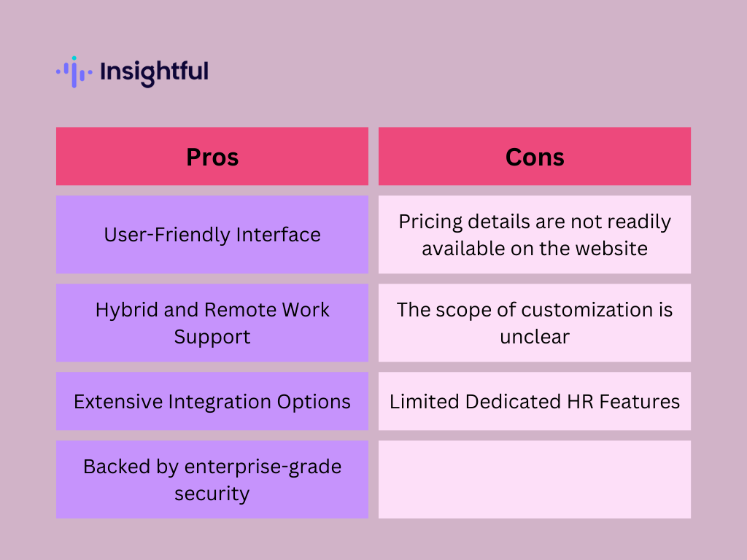
Task: Click the Insightful waveform logo icon
Action: point(74,71)
